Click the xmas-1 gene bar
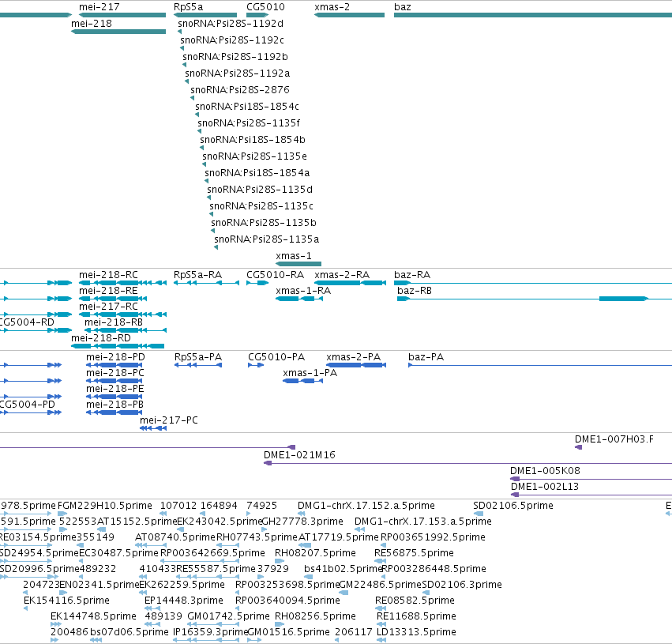The height and width of the screenshot is (644, 672). (x=298, y=264)
